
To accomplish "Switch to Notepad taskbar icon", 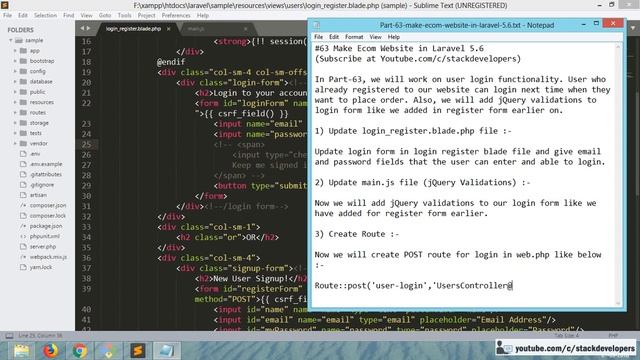I will [x=167, y=350].
